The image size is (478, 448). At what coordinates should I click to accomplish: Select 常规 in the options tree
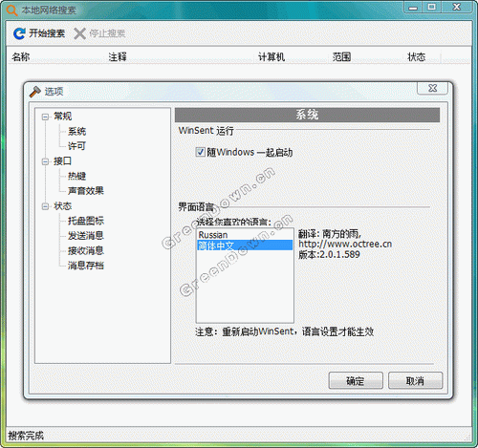62,117
